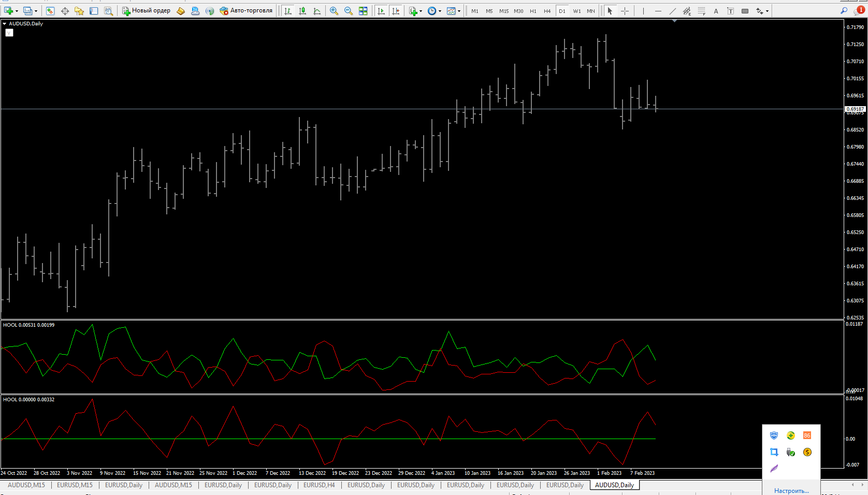The height and width of the screenshot is (495, 868).
Task: Select the Crosshair tool
Action: coord(625,11)
